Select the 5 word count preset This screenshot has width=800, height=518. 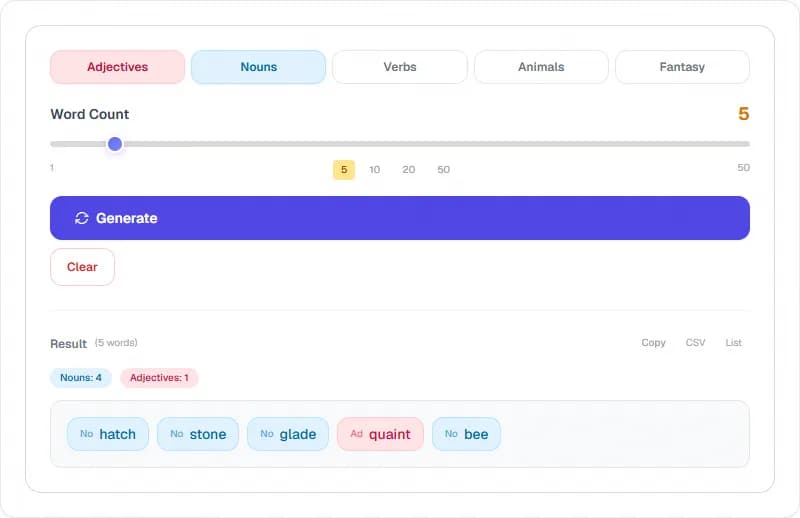click(344, 169)
